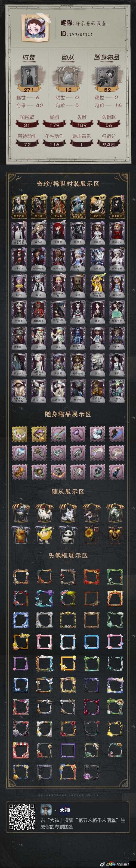Select the 川上富江 limited costume card
136x868 pixels.
click(x=117, y=207)
